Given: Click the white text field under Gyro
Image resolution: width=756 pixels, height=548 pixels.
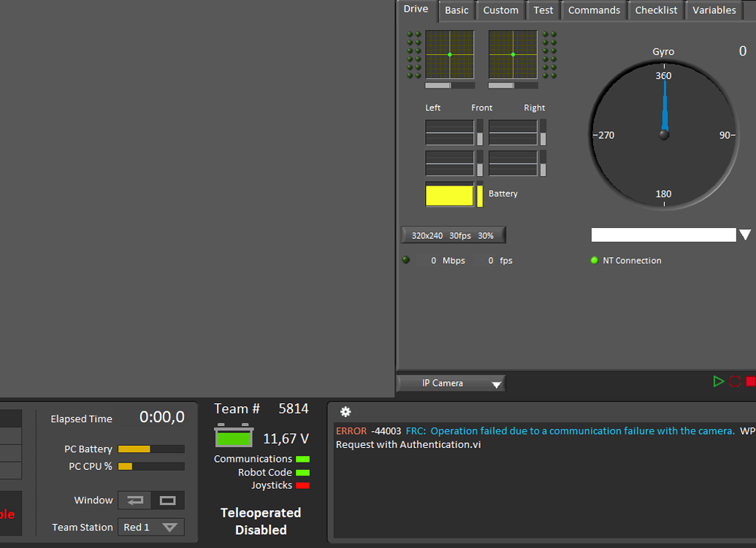Looking at the screenshot, I should (663, 235).
